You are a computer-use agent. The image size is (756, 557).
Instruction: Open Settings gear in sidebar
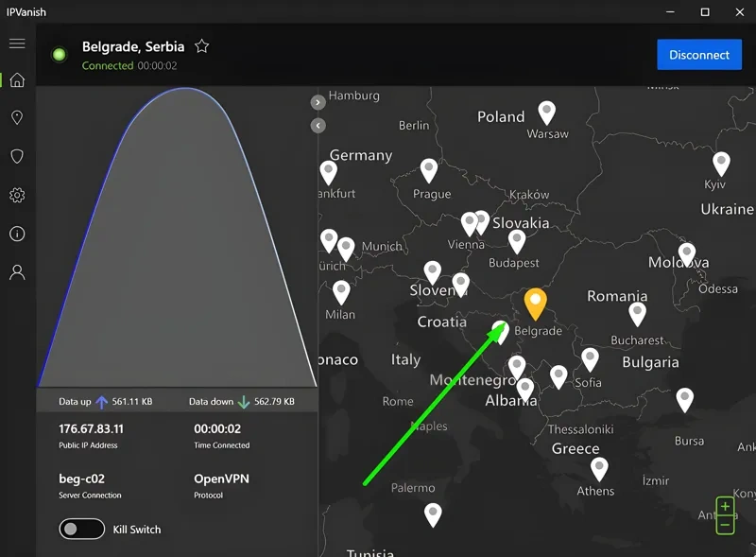point(17,195)
